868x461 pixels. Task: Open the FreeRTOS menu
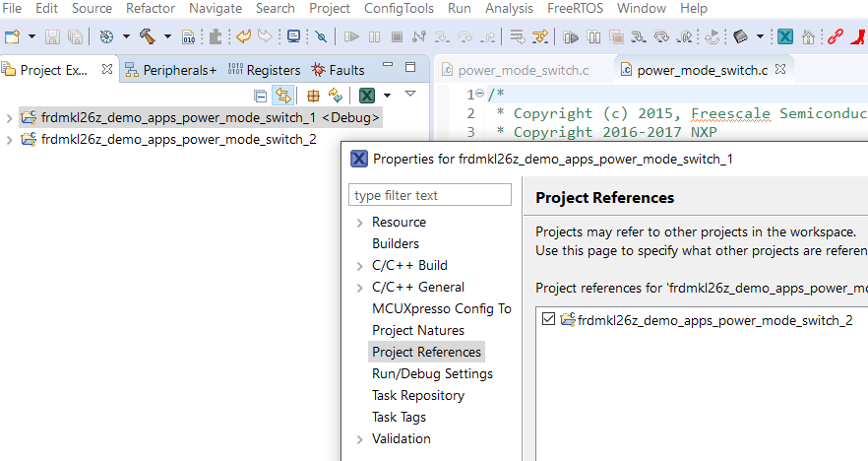(575, 8)
